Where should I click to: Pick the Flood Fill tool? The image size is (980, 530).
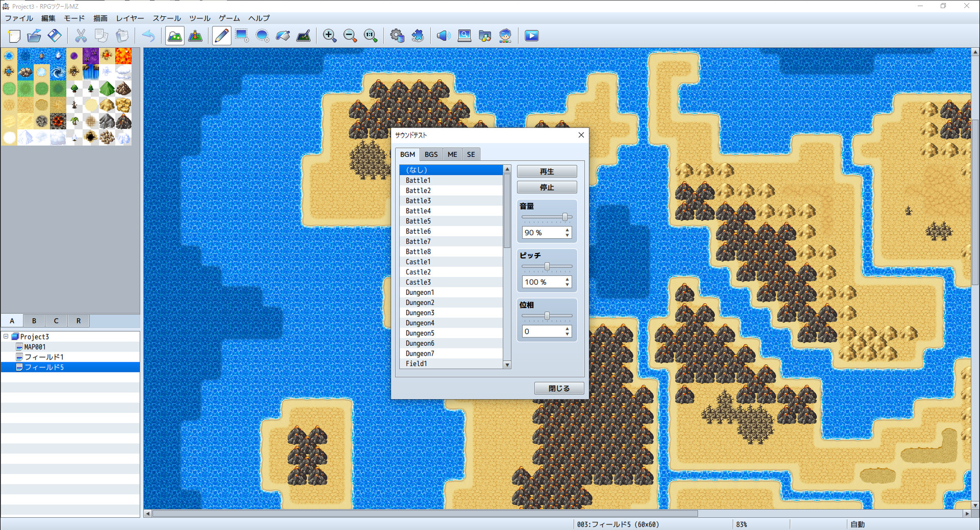pyautogui.click(x=283, y=36)
